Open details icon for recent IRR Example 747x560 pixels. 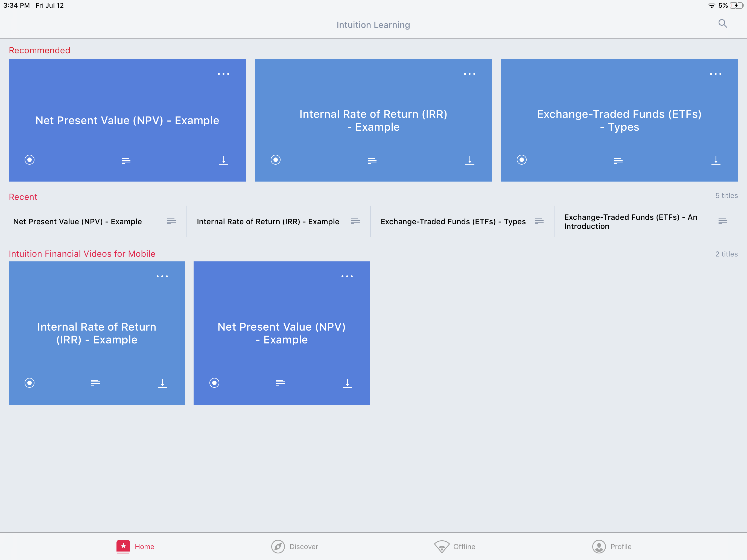coord(355,221)
